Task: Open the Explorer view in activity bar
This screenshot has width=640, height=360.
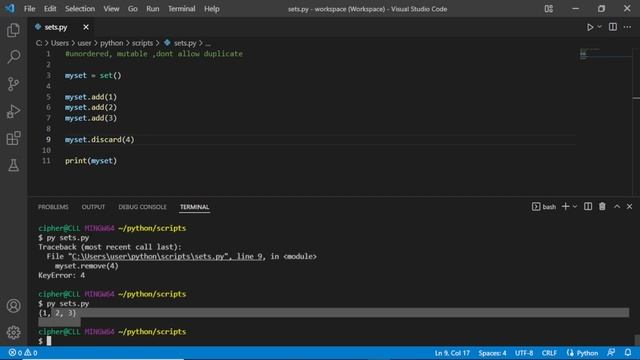Action: [13, 30]
